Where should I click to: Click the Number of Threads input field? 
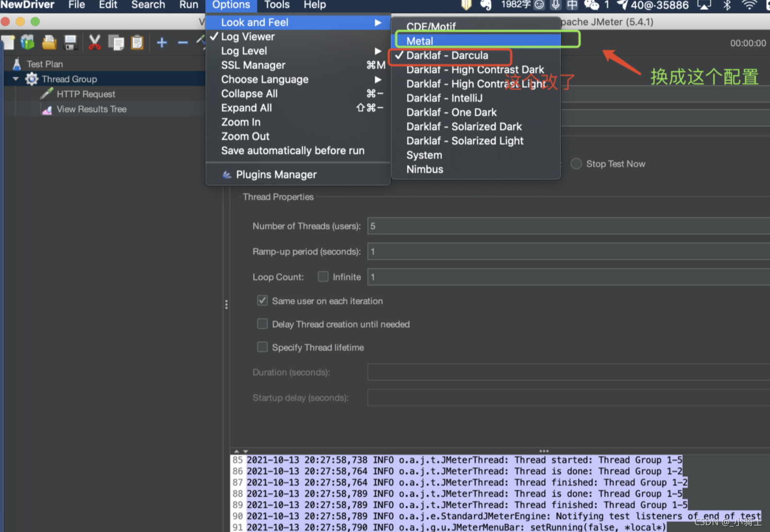pos(569,226)
